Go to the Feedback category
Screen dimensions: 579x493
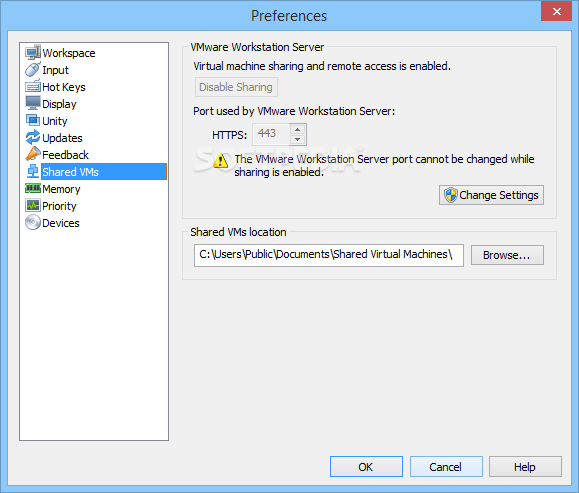coord(65,155)
